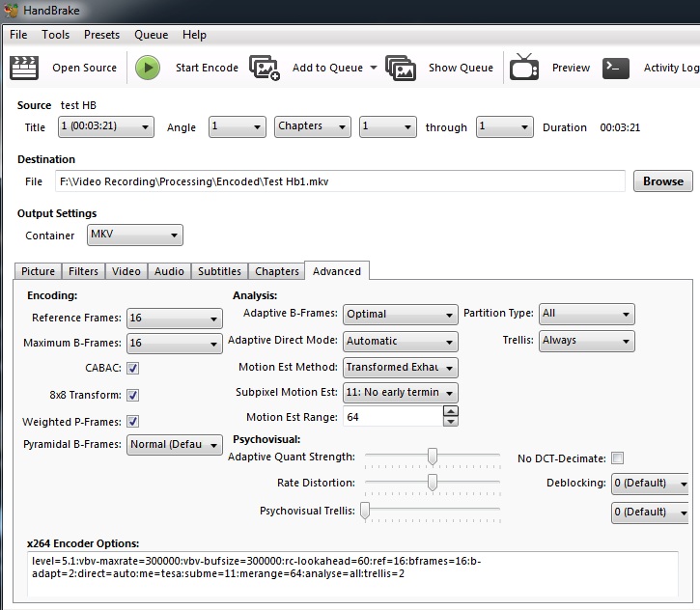Click the Open Source label
Image resolution: width=700 pixels, height=610 pixels.
(x=84, y=68)
